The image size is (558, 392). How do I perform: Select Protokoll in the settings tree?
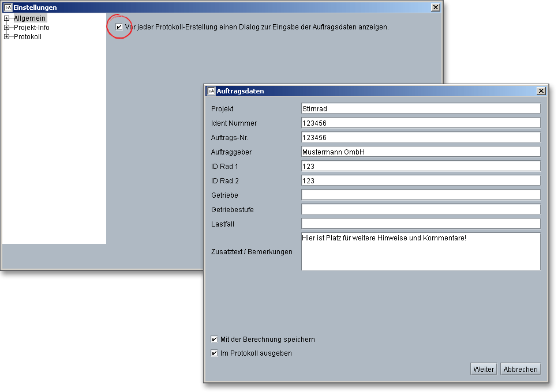28,37
